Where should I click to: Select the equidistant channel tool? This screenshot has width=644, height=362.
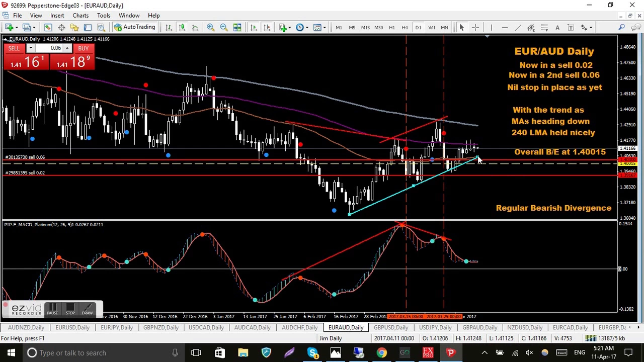531,27
